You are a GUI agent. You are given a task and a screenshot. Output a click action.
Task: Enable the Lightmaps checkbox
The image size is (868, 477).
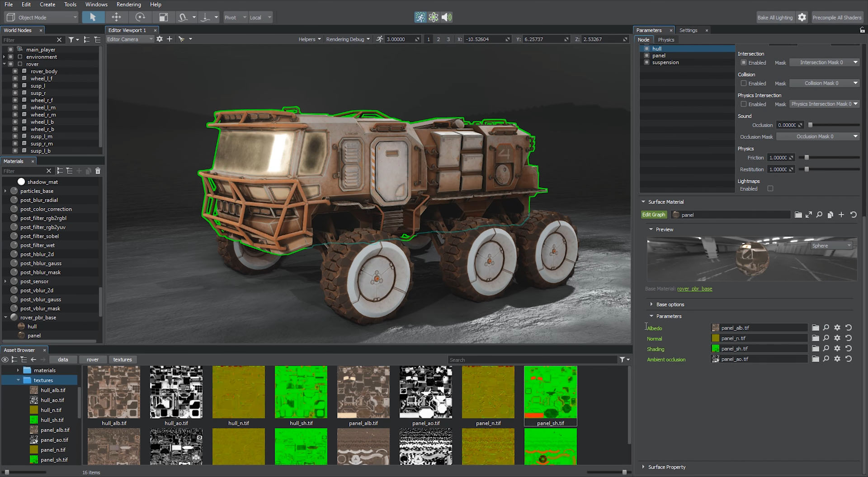770,189
